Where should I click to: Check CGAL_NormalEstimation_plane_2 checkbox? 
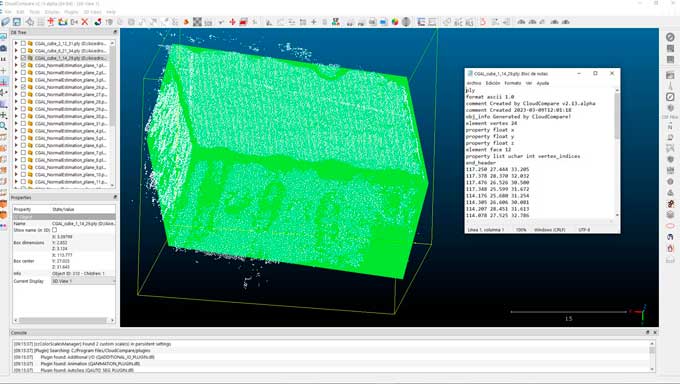(x=23, y=72)
